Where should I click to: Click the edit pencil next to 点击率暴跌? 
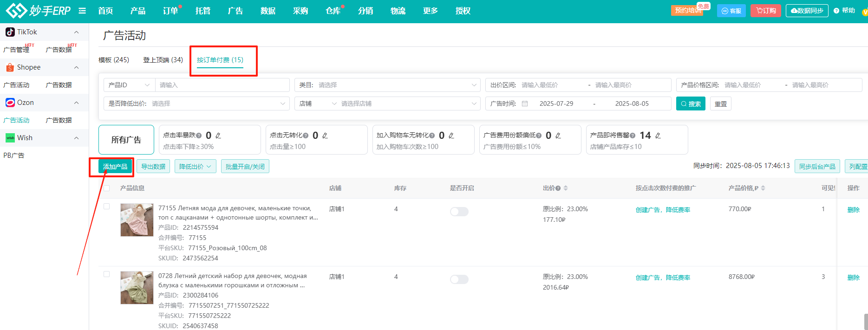click(x=218, y=136)
